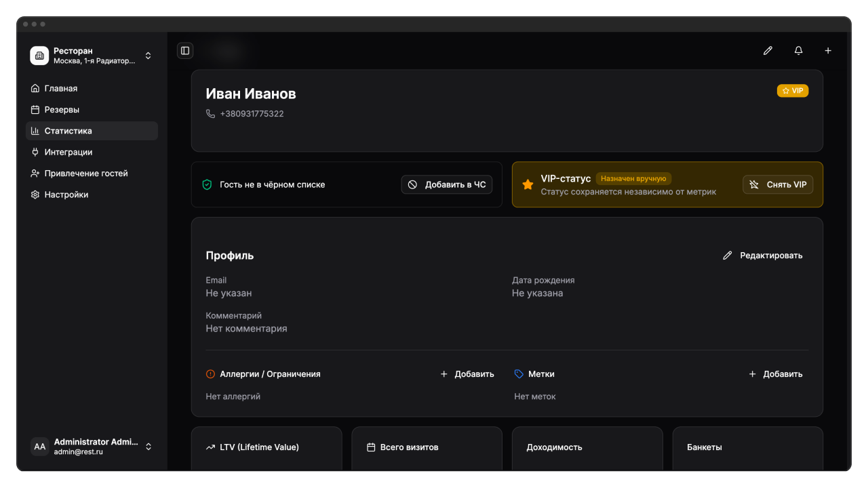The image size is (868, 488).
Task: Toggle the sidebar panel icon
Action: (x=185, y=51)
